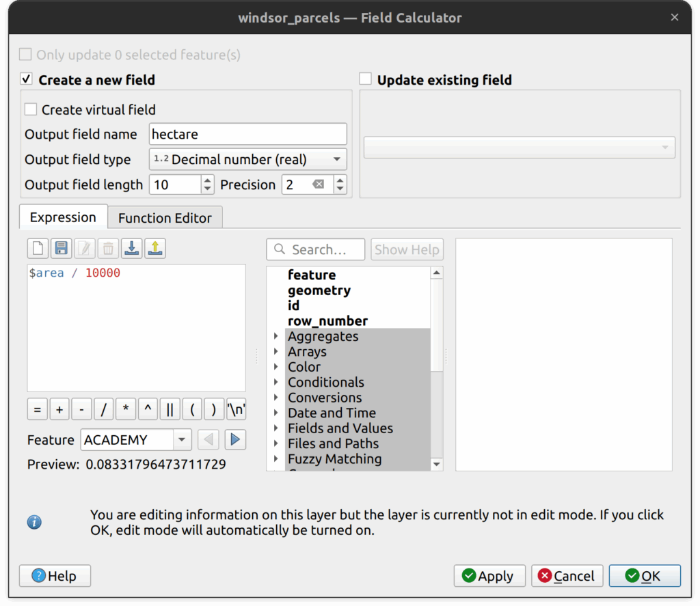Select the Expression tab

point(63,217)
